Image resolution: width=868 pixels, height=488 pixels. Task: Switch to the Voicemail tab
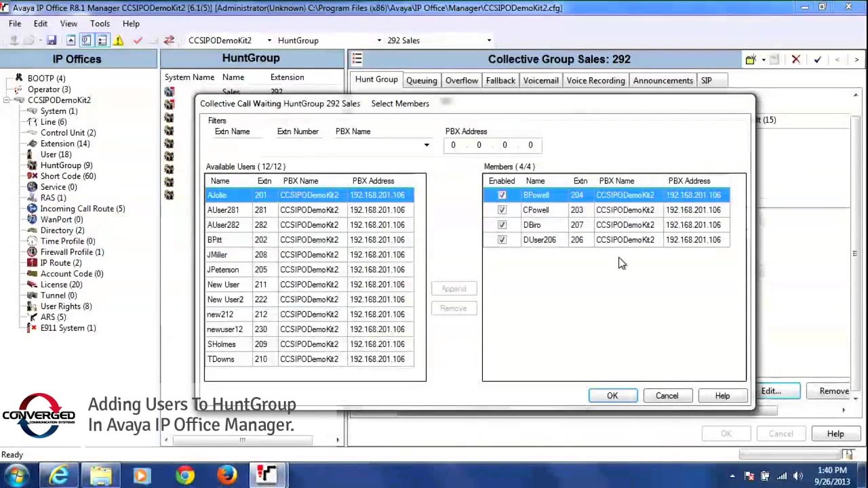click(x=541, y=81)
